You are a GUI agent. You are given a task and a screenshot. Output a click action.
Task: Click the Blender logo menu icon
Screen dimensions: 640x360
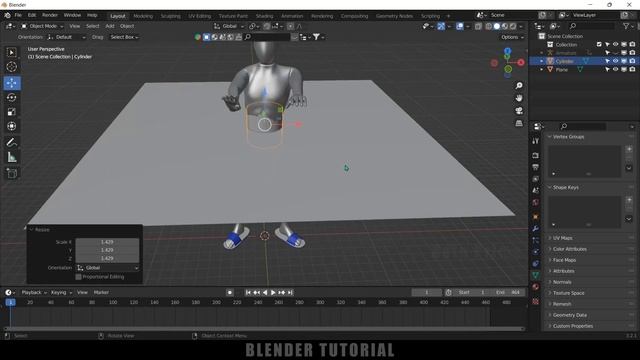click(7, 15)
